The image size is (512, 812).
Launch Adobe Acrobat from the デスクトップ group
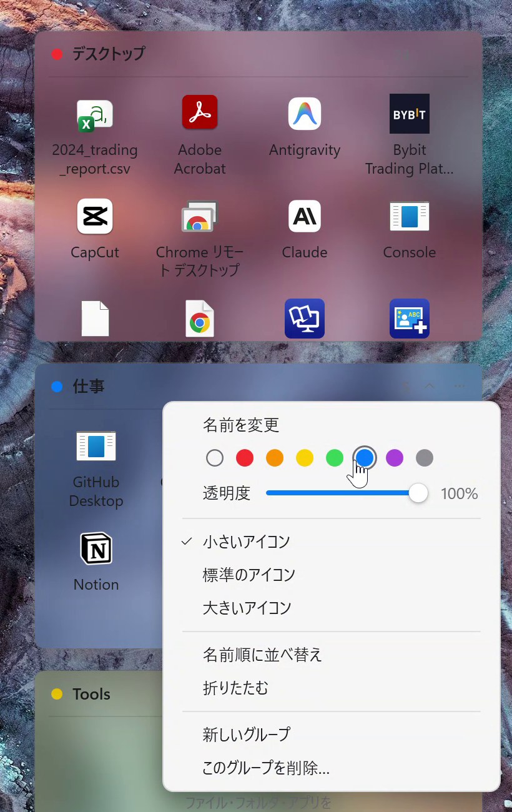[x=200, y=112]
